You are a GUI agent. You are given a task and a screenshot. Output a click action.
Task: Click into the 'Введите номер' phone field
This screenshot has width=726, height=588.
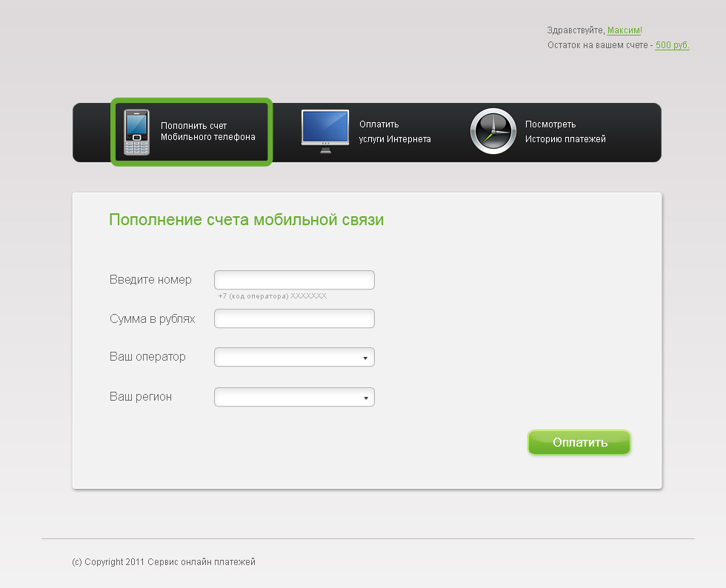click(x=293, y=279)
